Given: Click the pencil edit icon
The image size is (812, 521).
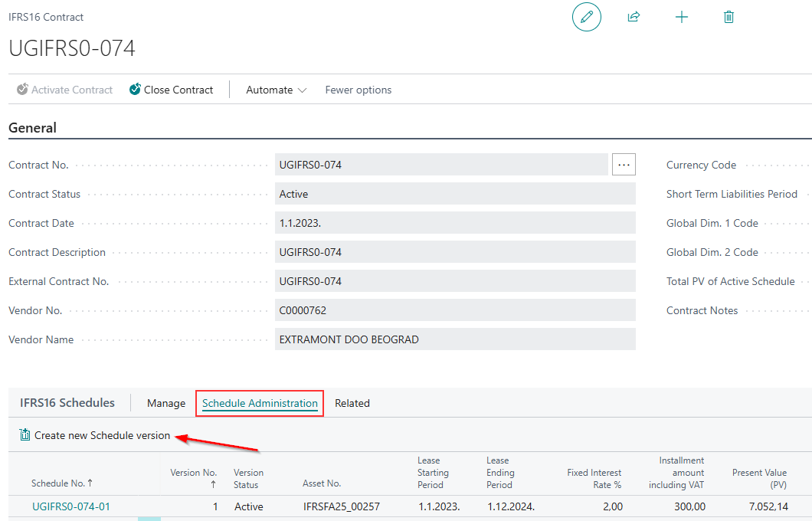Looking at the screenshot, I should tap(587, 17).
